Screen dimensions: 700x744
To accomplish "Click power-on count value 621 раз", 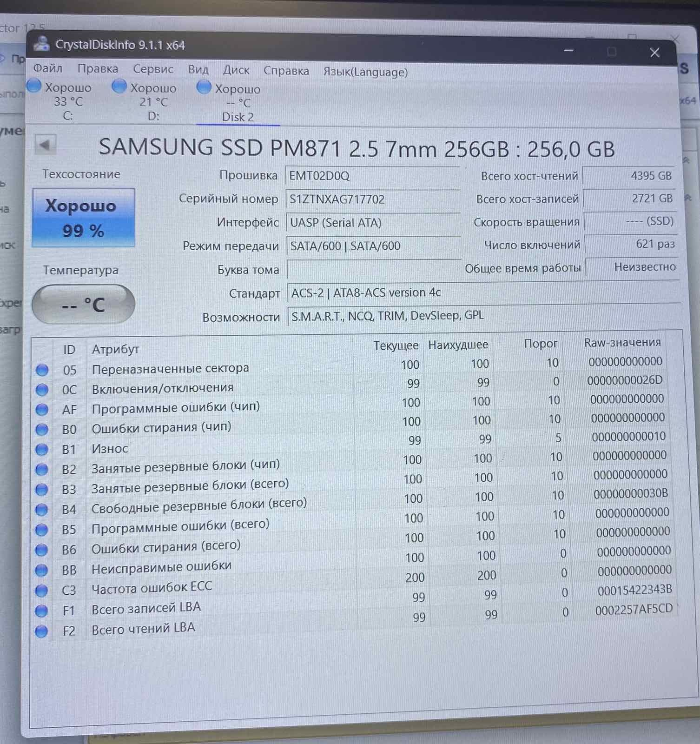I will coord(631,244).
